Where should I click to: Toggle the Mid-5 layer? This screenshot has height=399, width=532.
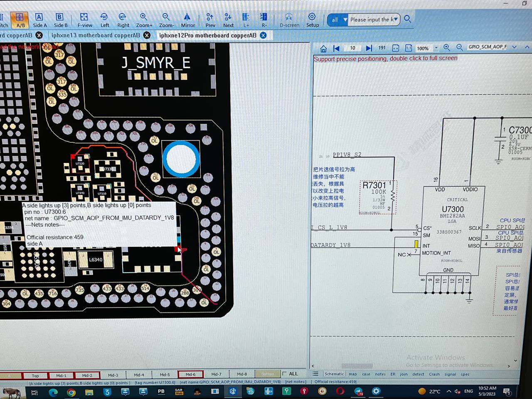[165, 374]
